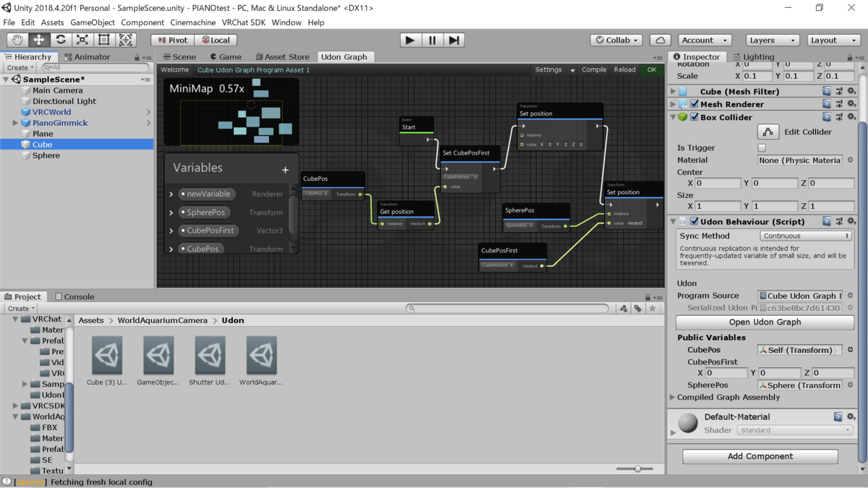868x488 pixels.
Task: Open the VRChat SDK menu
Action: click(243, 22)
